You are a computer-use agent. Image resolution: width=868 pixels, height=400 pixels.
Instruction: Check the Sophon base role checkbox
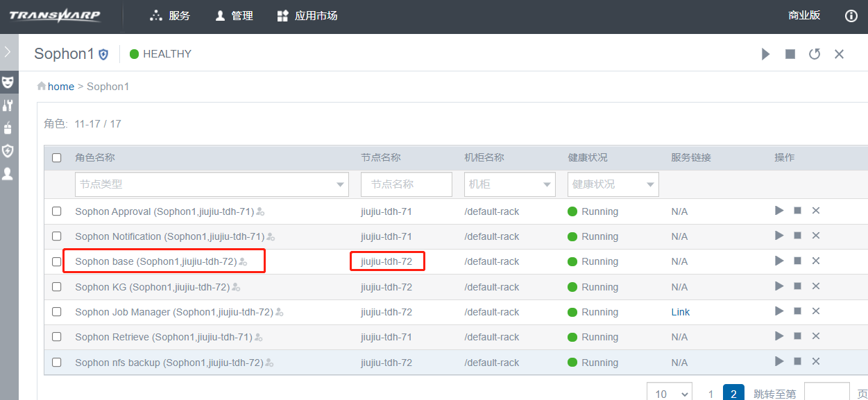57,261
